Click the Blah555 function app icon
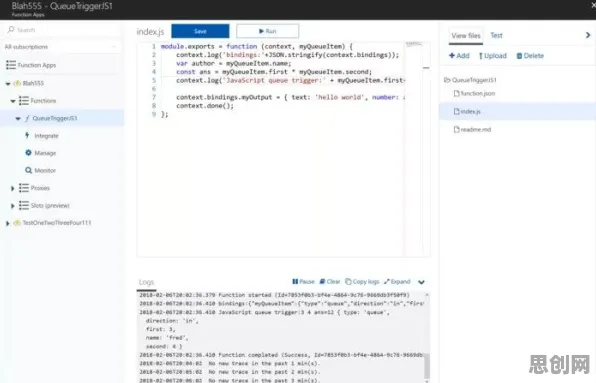Viewport: 596px width, 383px height. [x=17, y=83]
